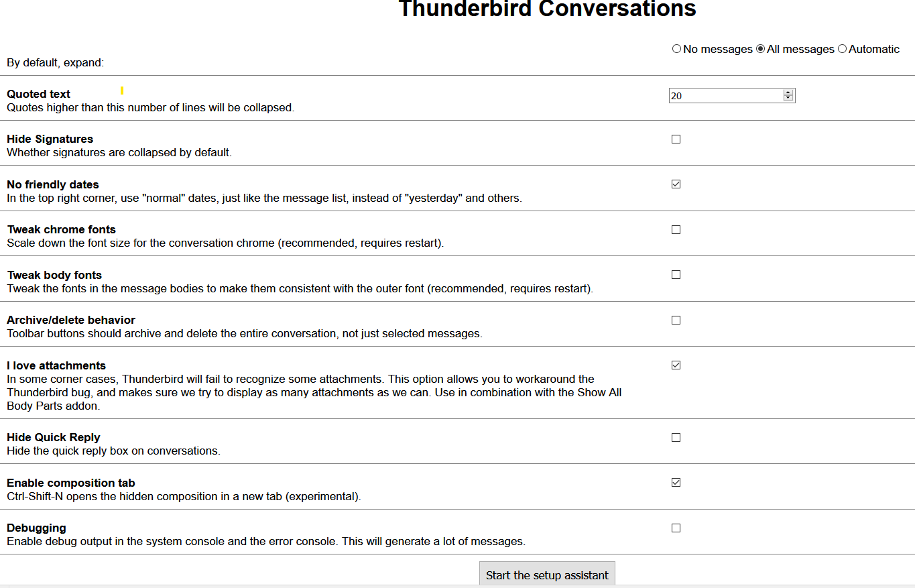This screenshot has width=915, height=588.
Task: Enable the Hide Signatures checkbox
Action: pos(676,139)
